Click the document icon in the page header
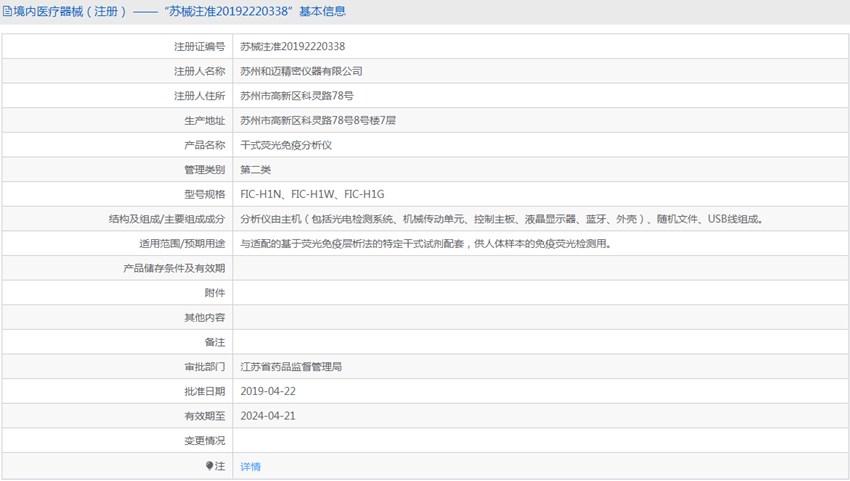Viewport: 850px width, 481px height. tap(7, 11)
